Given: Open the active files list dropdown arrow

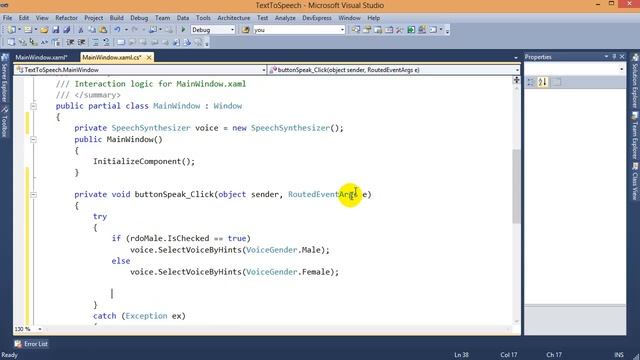Looking at the screenshot, I should (x=516, y=58).
